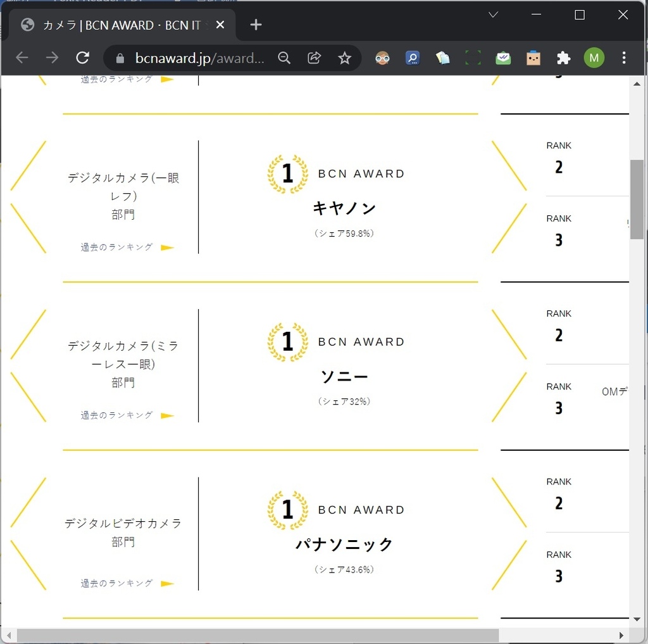Click the horizontal scrollbar left arrow
Viewport: 648px width, 644px height.
(8, 635)
